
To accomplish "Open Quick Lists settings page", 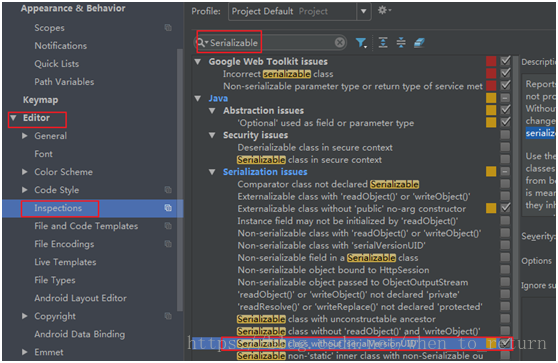I will 57,64.
